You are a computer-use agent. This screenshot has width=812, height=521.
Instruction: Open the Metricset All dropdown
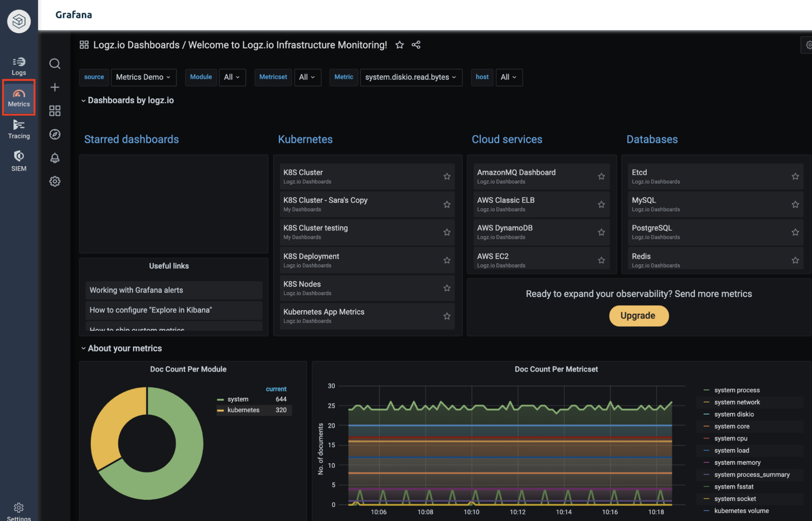point(307,77)
